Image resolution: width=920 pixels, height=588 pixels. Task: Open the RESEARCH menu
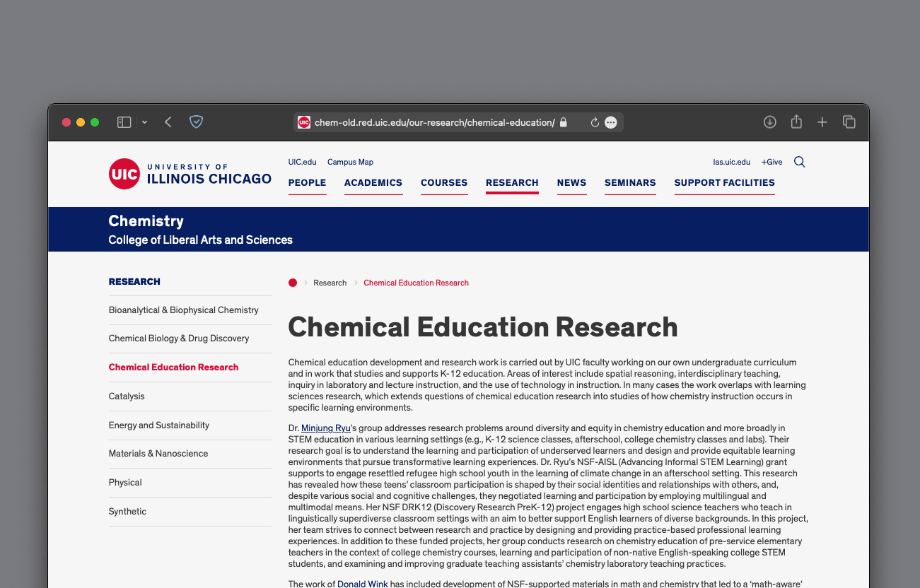pos(513,182)
